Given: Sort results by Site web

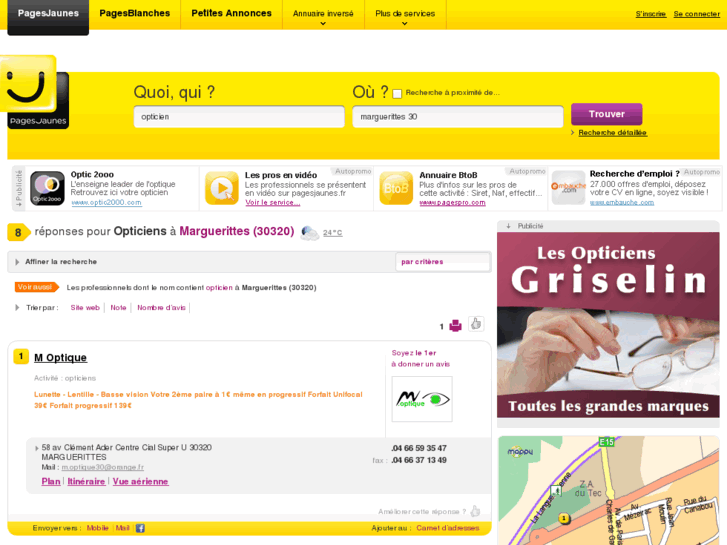Looking at the screenshot, I should [x=85, y=308].
